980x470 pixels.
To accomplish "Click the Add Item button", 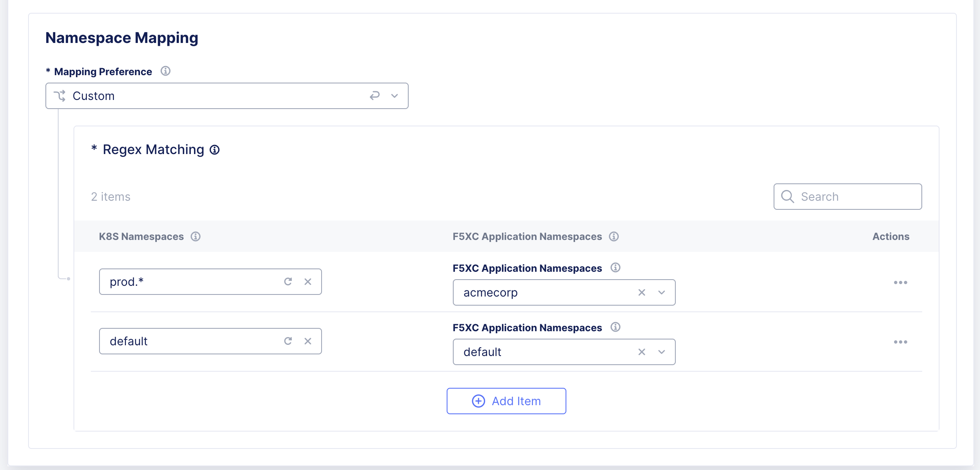I will coord(506,401).
